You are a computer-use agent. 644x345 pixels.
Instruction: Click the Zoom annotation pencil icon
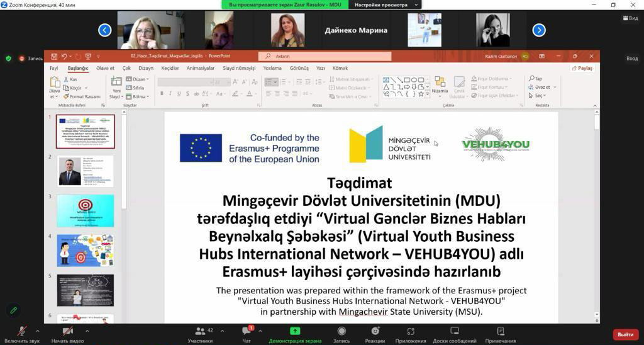14,310
